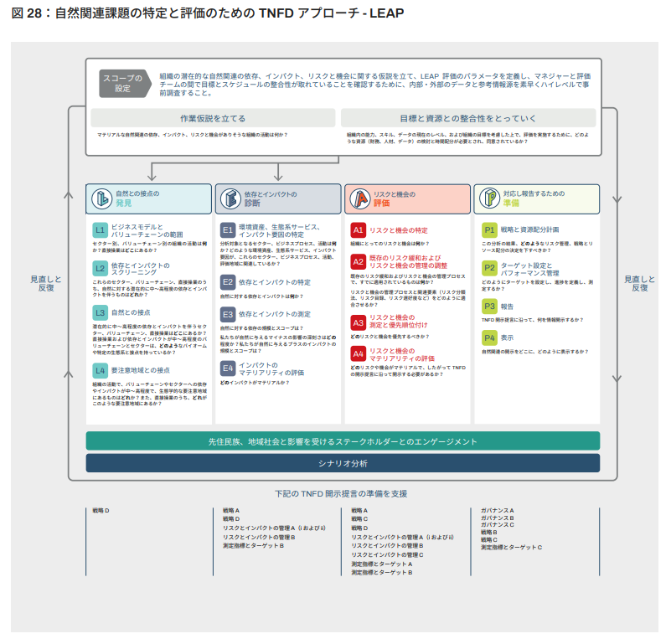
Task: Click the 対応し報告するための準備 icon
Action: [489, 198]
